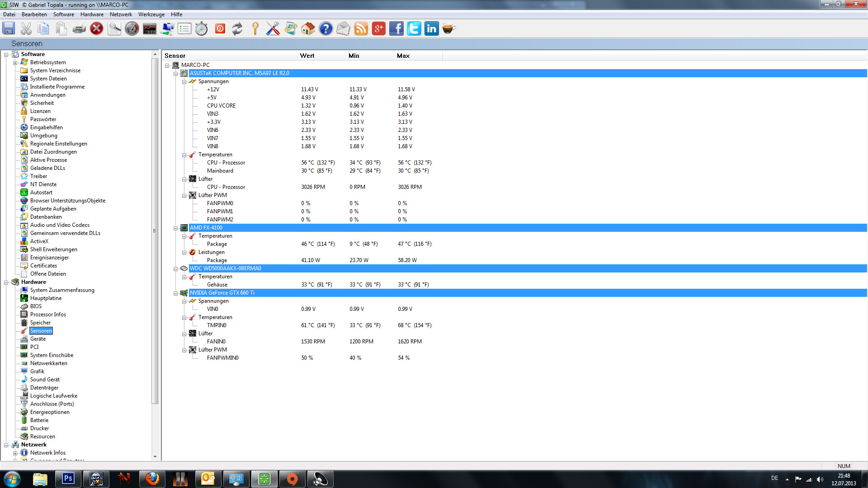Collapse the Software tree in left panel

coord(6,55)
